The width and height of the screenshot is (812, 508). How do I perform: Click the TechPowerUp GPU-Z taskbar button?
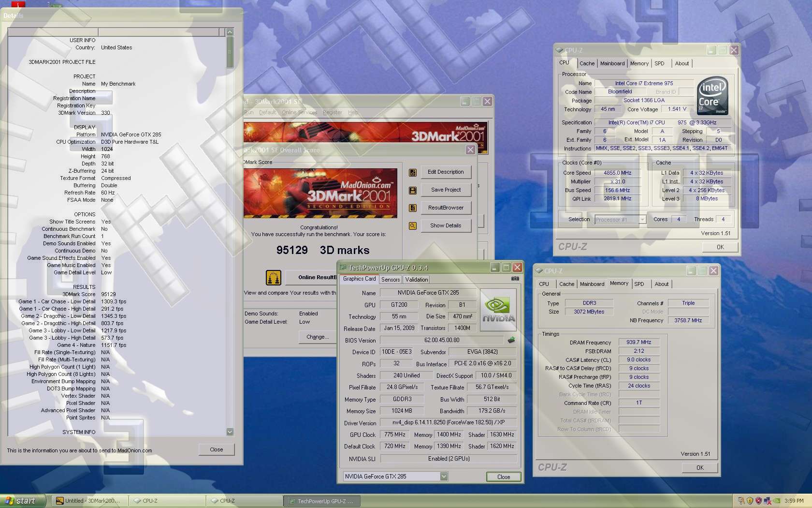(323, 501)
